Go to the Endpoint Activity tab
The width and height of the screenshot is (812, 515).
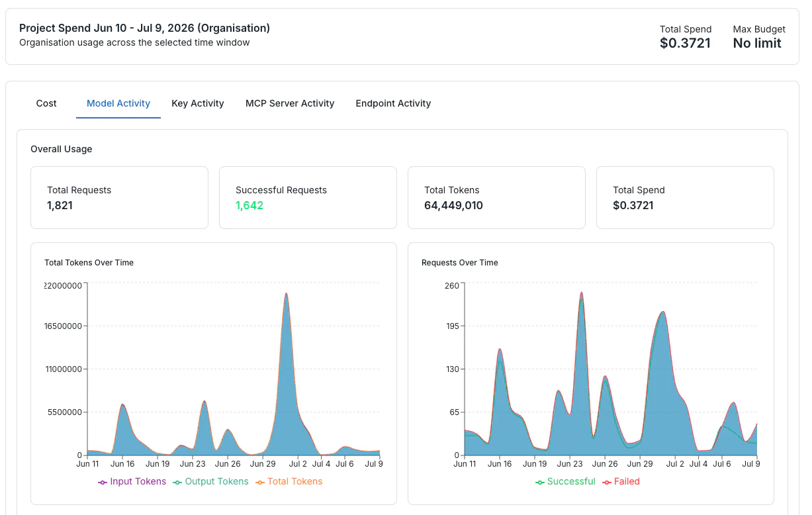[393, 103]
